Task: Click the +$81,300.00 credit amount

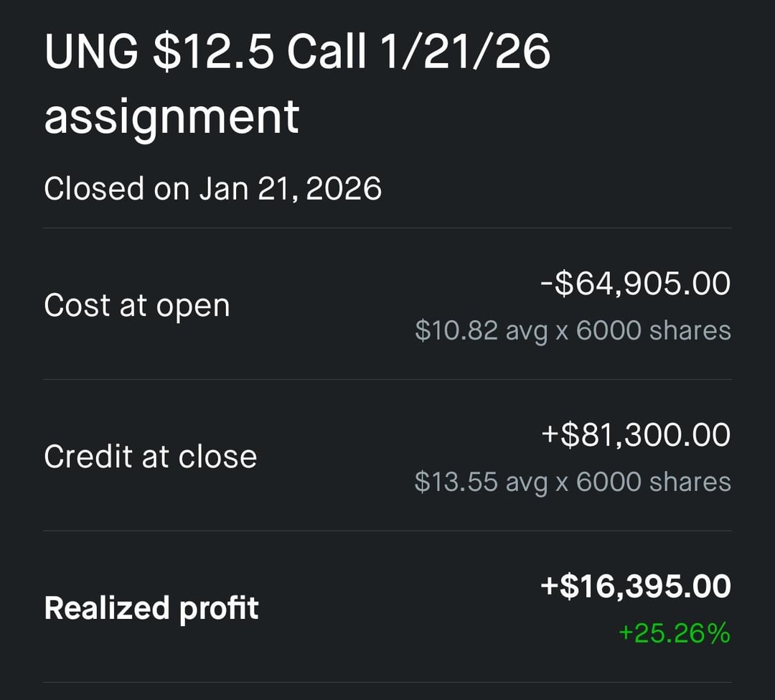Action: 636,435
